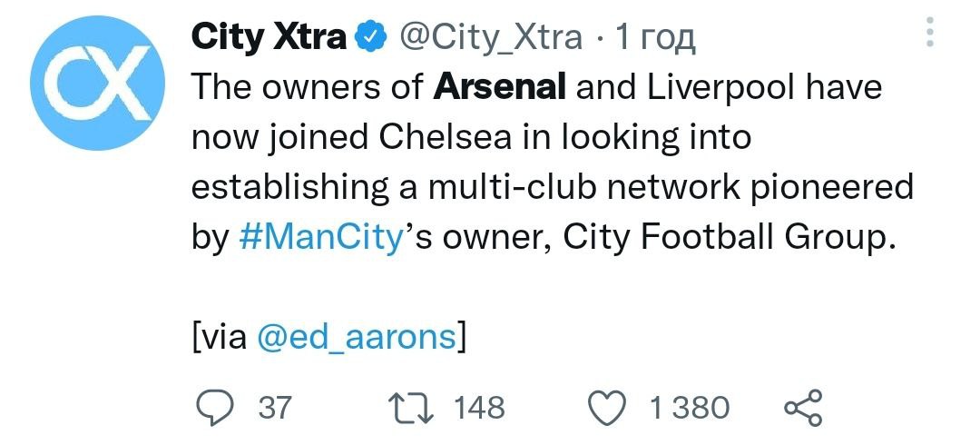Click the bold word Arsenal
This screenshot has width=980, height=445.
pyautogui.click(x=500, y=87)
